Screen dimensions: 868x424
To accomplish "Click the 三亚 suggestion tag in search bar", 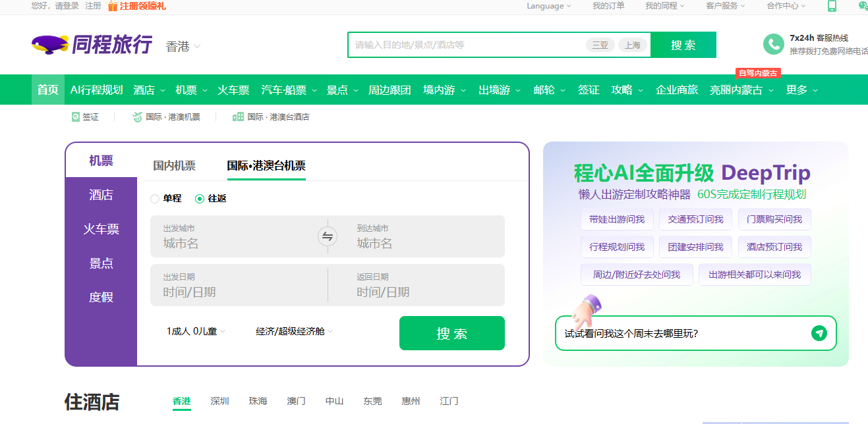I will point(600,45).
